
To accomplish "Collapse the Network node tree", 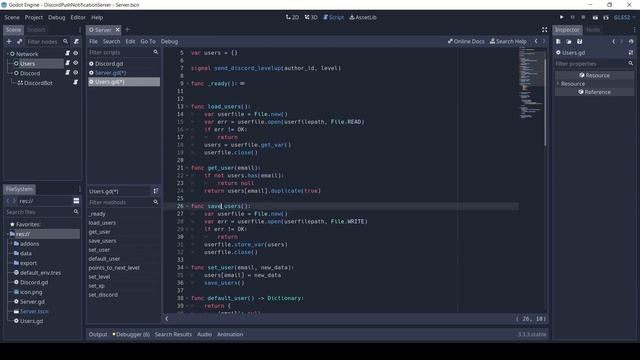I will point(7,54).
